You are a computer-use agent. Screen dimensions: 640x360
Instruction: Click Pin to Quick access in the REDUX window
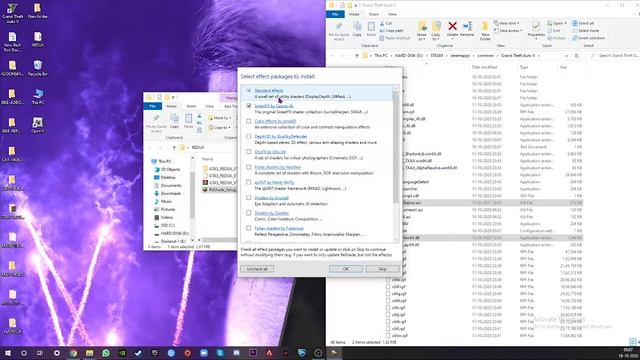point(156,122)
